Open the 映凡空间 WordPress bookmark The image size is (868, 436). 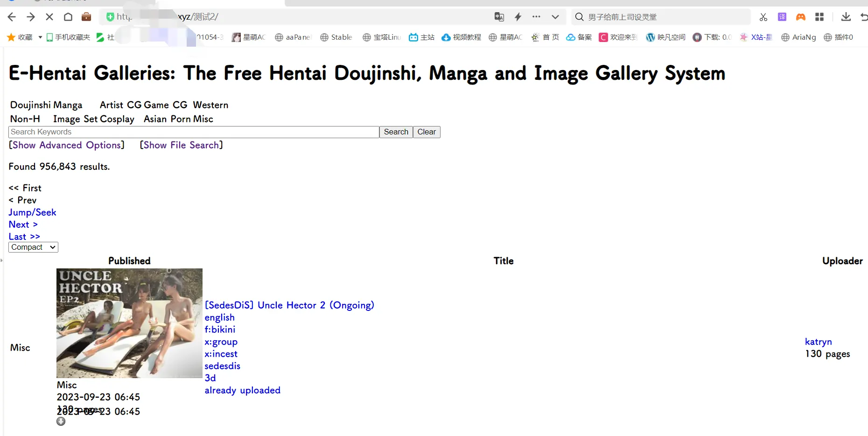665,37
